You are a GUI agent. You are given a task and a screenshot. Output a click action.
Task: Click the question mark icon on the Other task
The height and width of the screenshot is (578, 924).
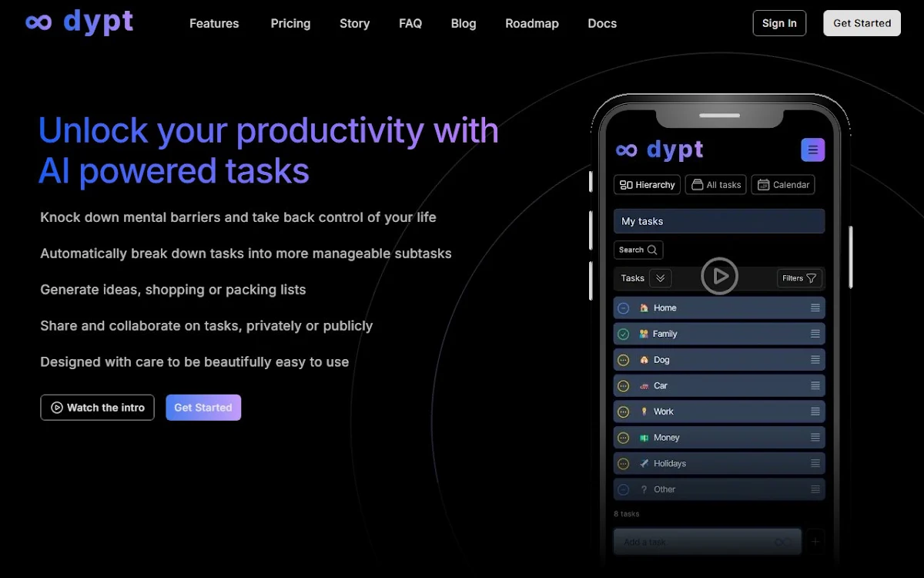644,489
